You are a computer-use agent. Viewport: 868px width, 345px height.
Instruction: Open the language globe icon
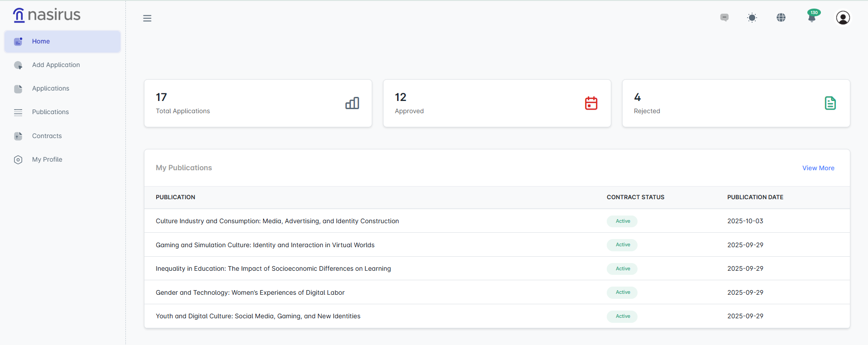point(781,18)
